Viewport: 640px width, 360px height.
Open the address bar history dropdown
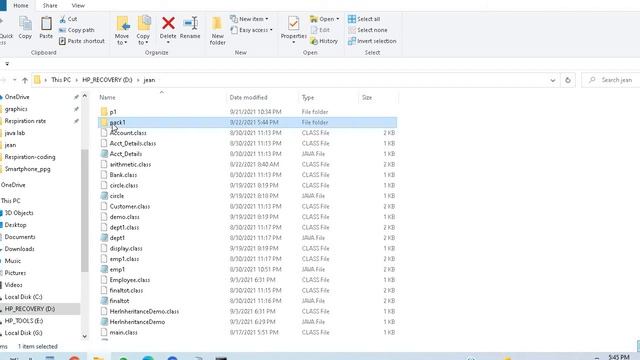pyautogui.click(x=553, y=80)
